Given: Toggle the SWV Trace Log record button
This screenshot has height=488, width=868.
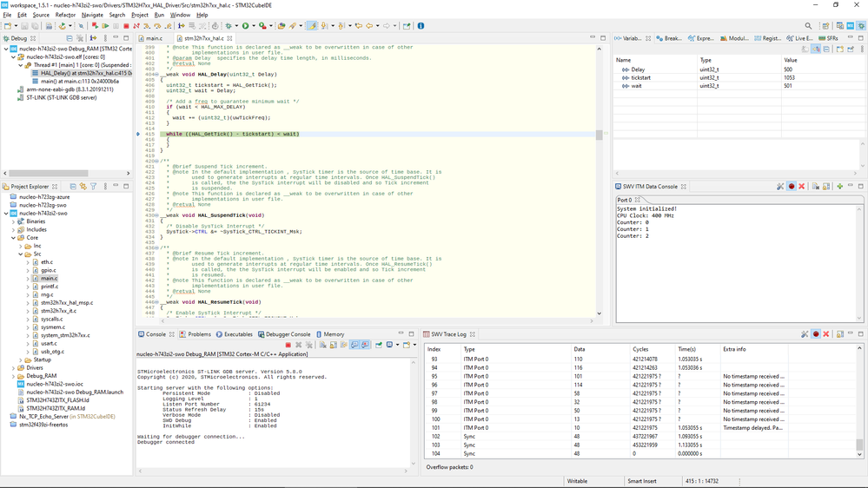Looking at the screenshot, I should coord(816,334).
